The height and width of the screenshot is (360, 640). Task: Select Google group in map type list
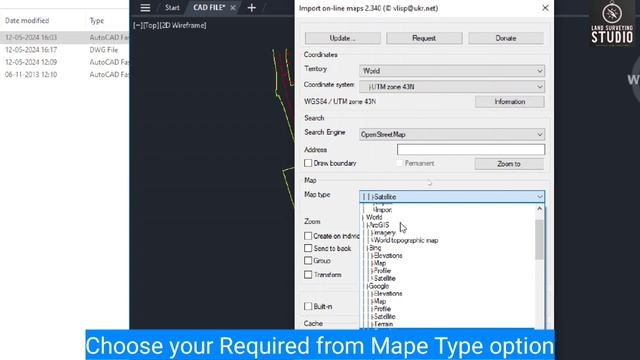tap(378, 286)
